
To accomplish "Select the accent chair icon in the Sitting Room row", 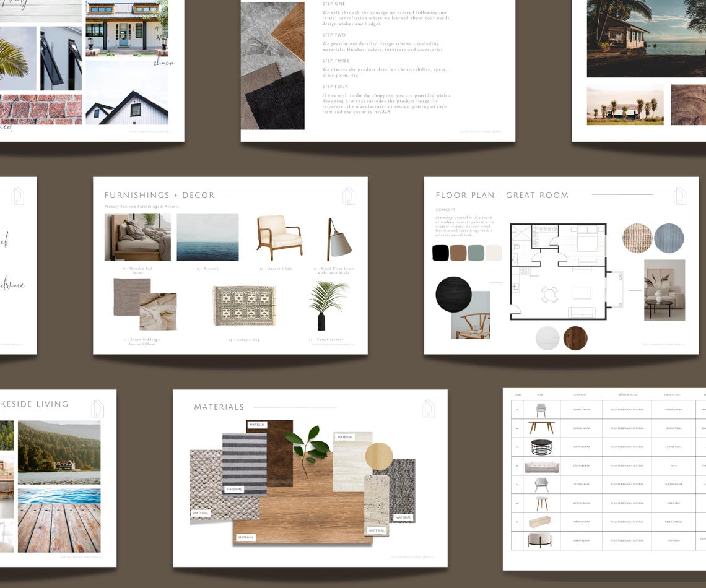I will (541, 484).
